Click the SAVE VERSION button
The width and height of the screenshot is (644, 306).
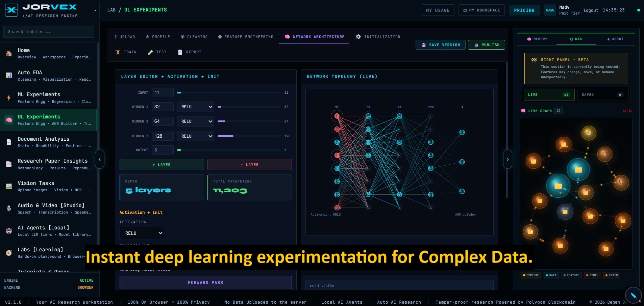tap(441, 45)
